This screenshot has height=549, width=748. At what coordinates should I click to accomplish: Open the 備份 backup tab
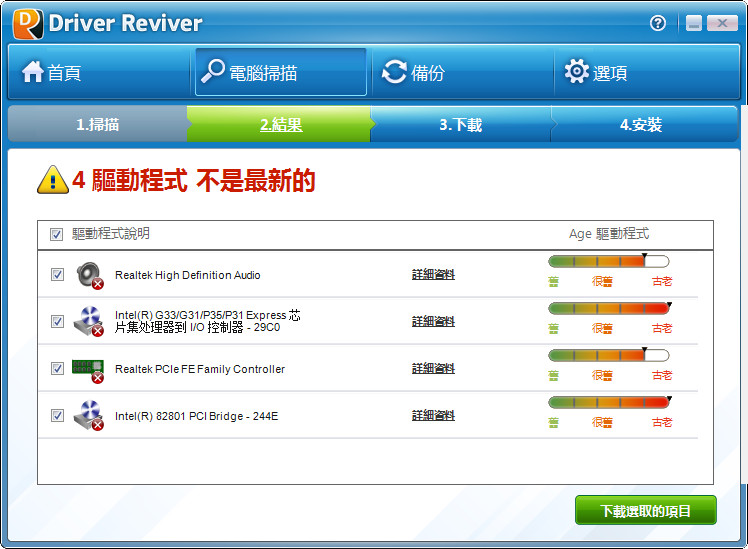(x=462, y=72)
